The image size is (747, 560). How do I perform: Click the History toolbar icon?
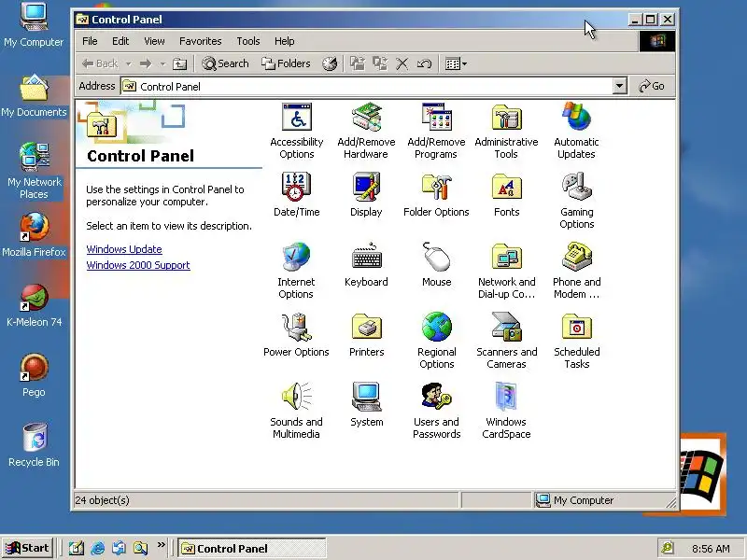330,63
